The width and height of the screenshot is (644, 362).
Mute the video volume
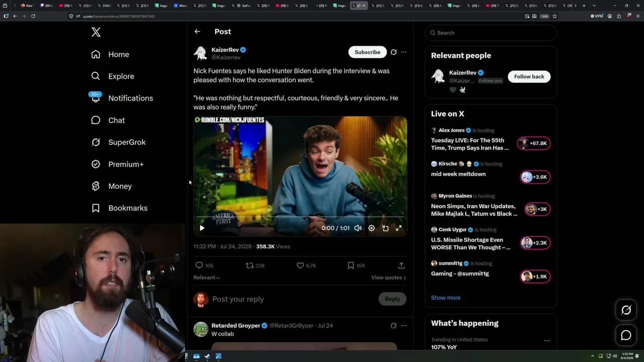(358, 228)
